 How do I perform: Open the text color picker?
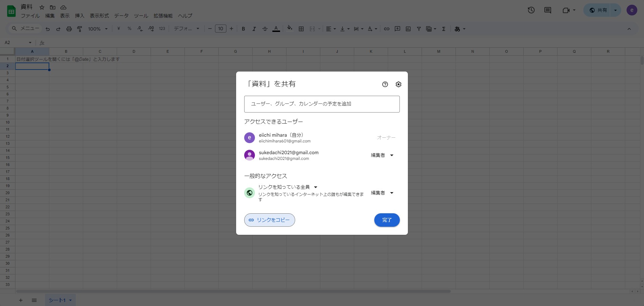pos(276,29)
